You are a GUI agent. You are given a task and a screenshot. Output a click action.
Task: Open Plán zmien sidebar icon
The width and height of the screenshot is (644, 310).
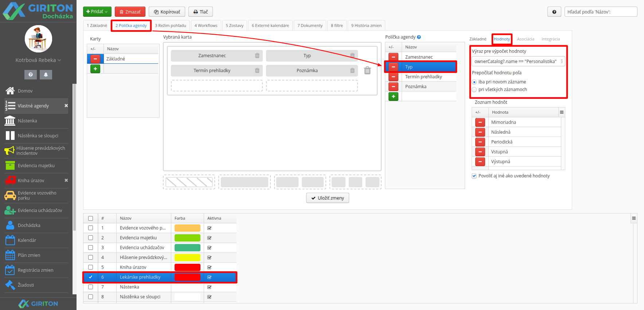click(x=10, y=255)
